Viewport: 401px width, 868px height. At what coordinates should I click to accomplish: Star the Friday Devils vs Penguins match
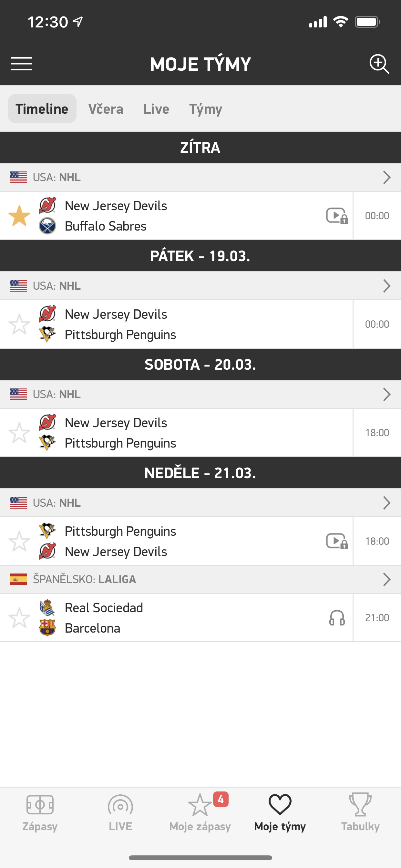pyautogui.click(x=19, y=324)
